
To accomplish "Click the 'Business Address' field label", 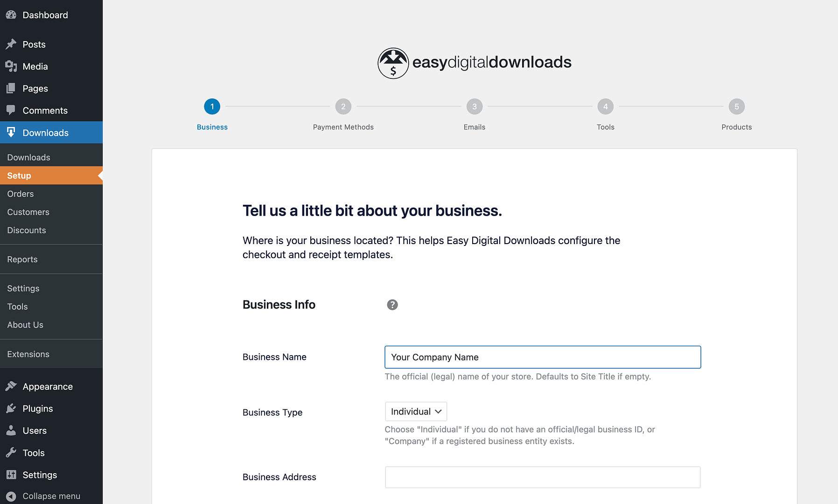I will point(279,477).
